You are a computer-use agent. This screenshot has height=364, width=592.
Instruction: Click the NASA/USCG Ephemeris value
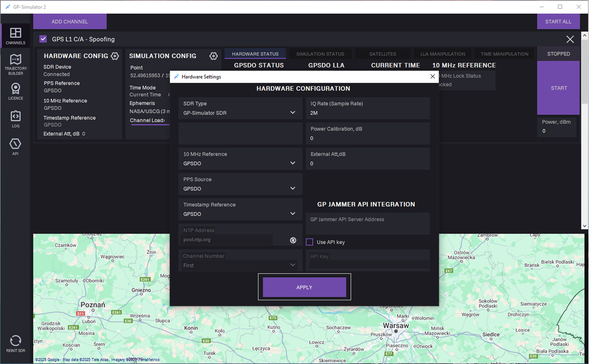pyautogui.click(x=150, y=111)
